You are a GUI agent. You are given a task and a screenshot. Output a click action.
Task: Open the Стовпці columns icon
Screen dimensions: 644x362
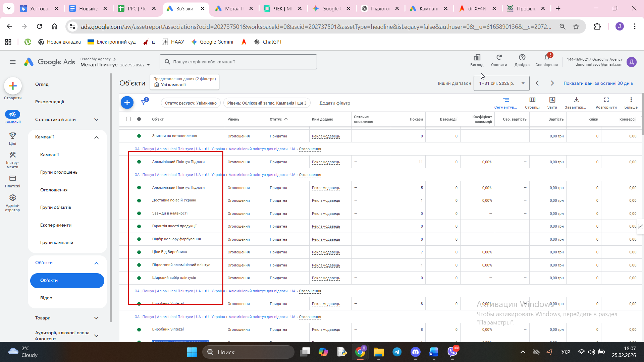tap(532, 100)
